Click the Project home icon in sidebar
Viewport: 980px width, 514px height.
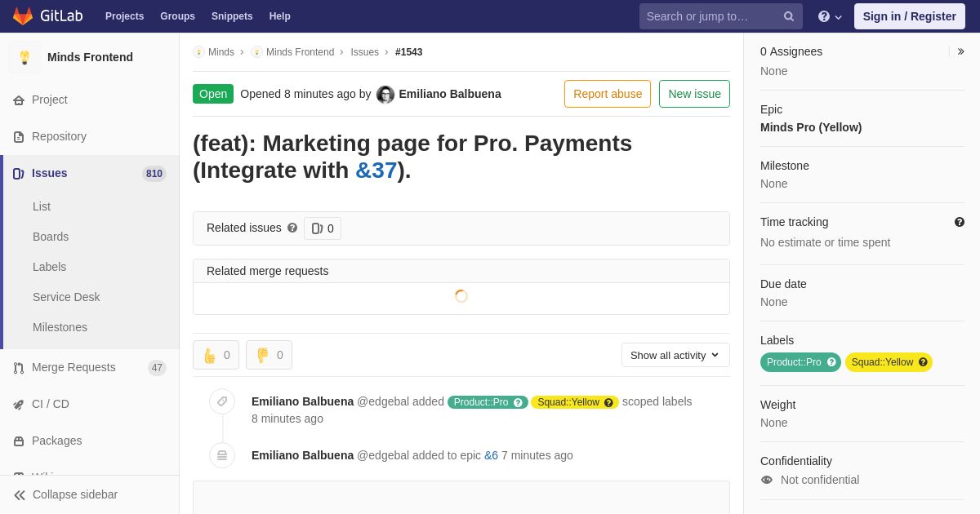tap(19, 100)
